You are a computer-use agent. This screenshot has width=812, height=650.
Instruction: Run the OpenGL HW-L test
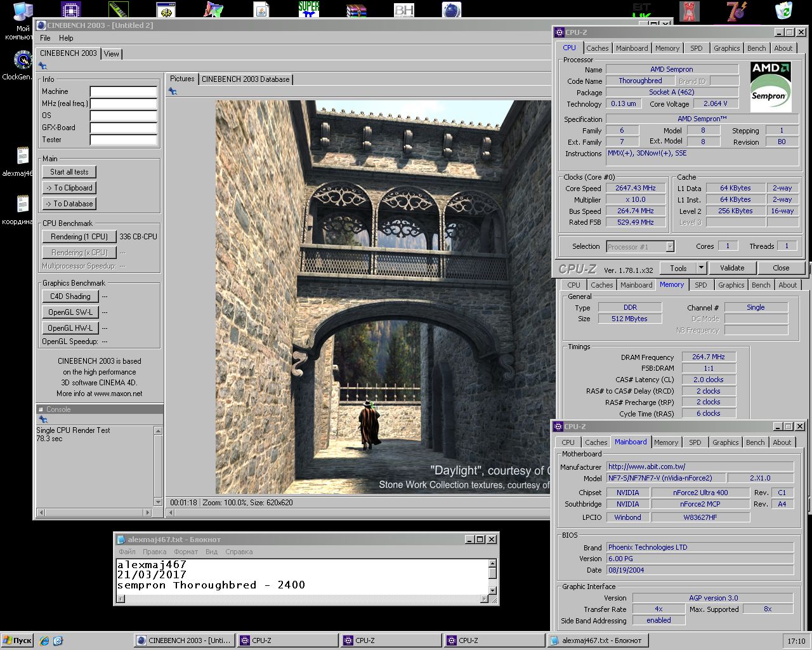point(70,328)
